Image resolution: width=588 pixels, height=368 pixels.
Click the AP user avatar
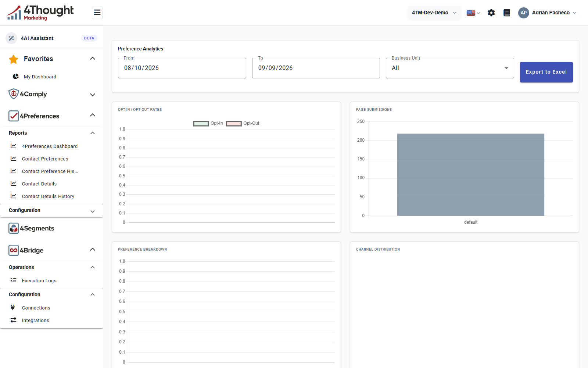pos(524,13)
